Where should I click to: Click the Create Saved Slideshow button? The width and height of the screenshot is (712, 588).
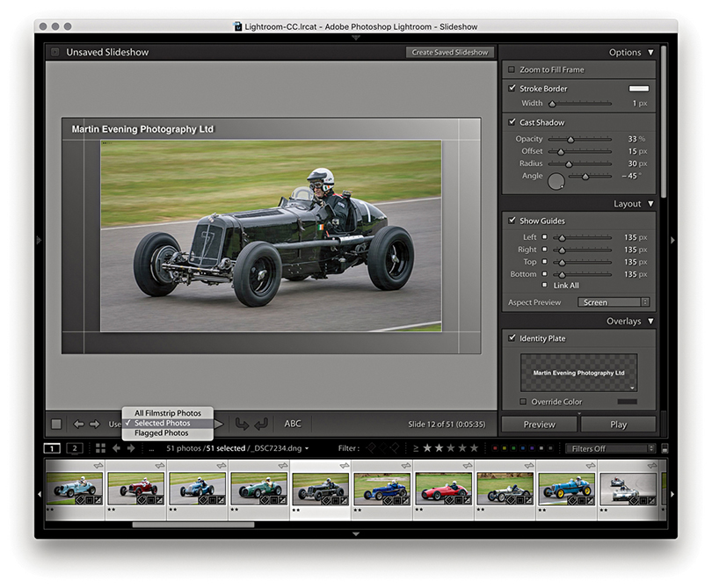(x=449, y=52)
